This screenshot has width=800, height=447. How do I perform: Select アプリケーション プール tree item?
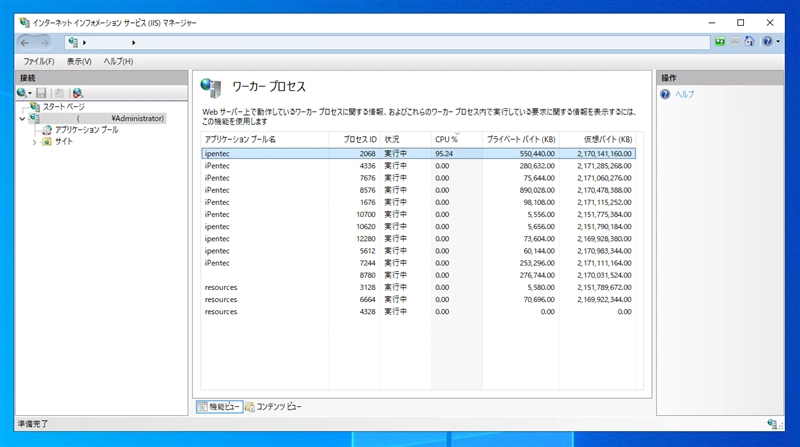click(x=87, y=130)
